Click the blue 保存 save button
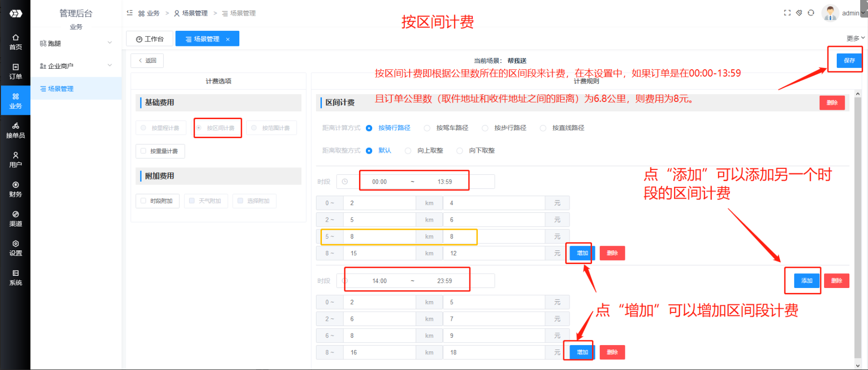 pos(849,61)
